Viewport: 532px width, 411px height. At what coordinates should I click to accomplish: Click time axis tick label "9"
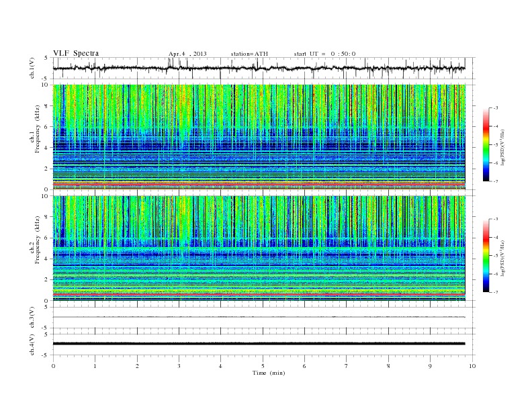click(x=430, y=366)
